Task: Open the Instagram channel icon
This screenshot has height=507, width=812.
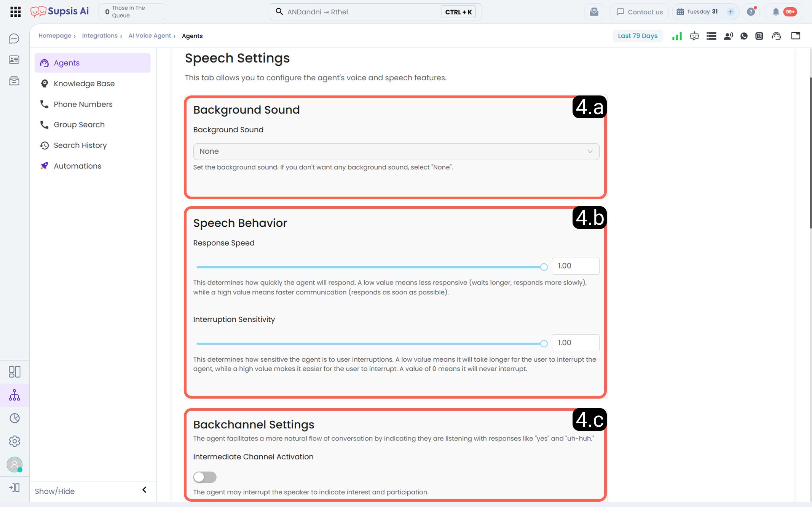Action: point(759,36)
